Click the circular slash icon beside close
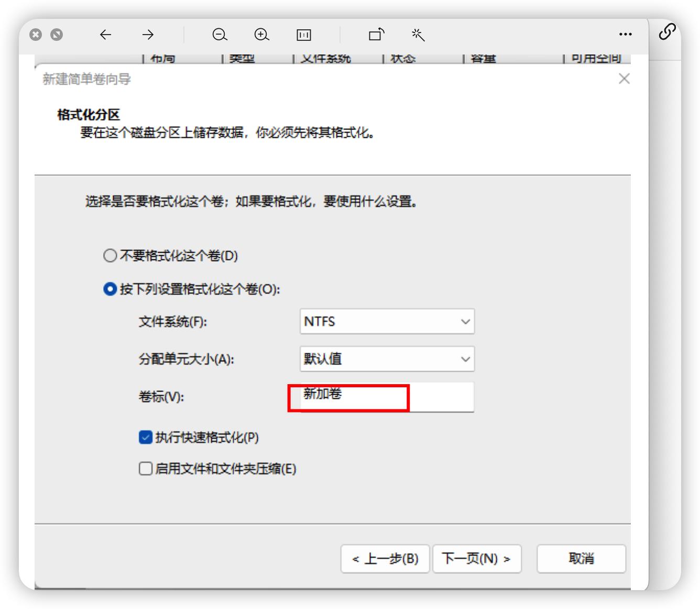The width and height of the screenshot is (700, 609). tap(57, 35)
